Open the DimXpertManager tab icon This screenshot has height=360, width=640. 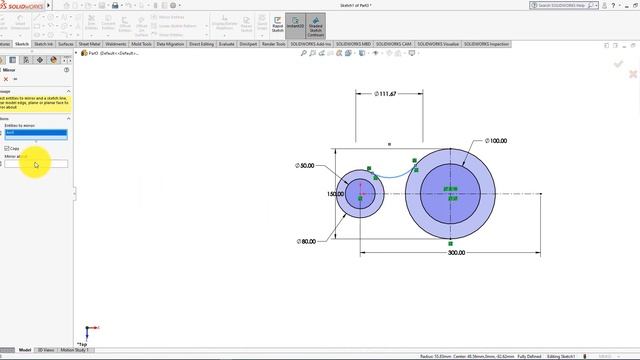(40, 60)
